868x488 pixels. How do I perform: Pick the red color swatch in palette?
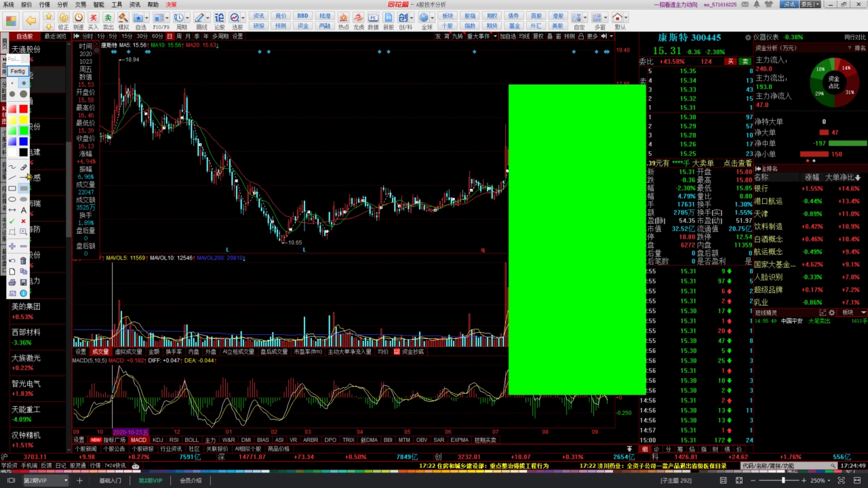point(23,109)
